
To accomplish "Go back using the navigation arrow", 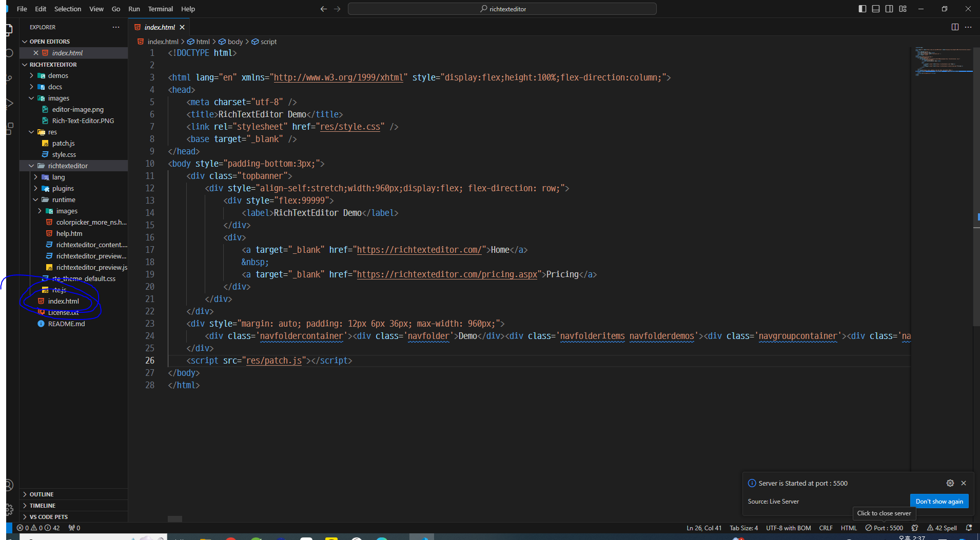I will 323,9.
